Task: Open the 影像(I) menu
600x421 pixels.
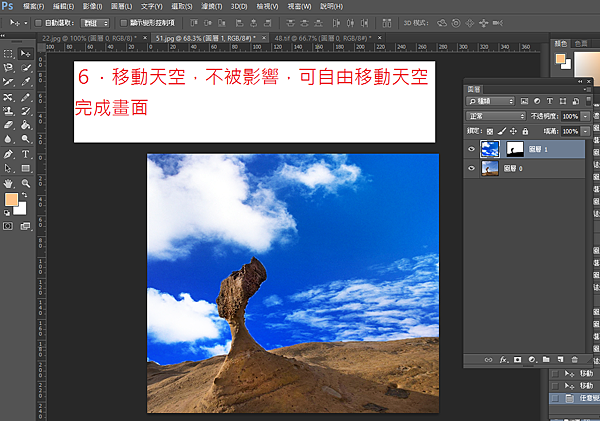Action: tap(93, 7)
